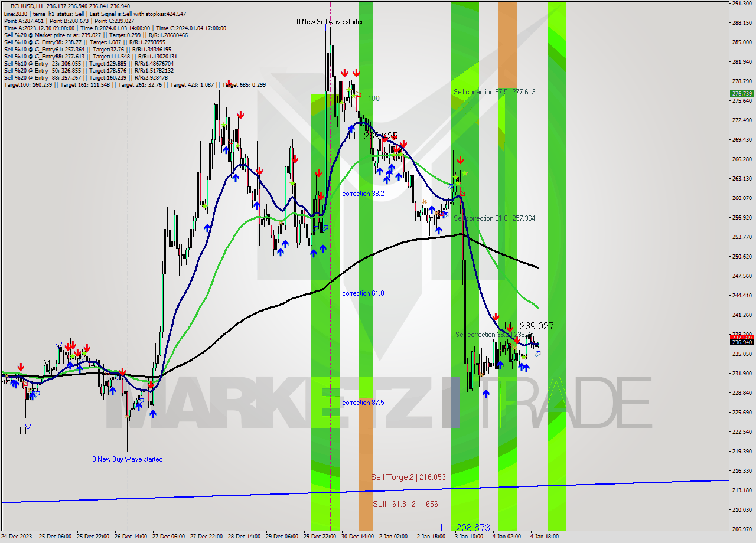Click the '0 New Sell wave started' label
This screenshot has height=543, width=756.
click(x=331, y=22)
